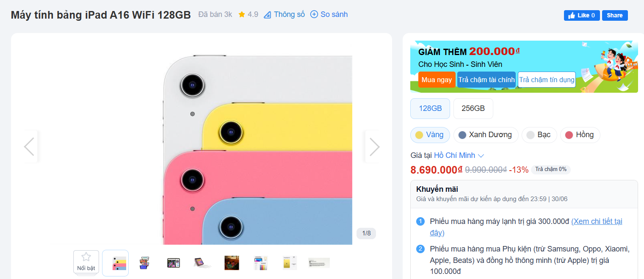Click the Trả chậm 0% badge
This screenshot has height=279, width=644.
pos(550,169)
